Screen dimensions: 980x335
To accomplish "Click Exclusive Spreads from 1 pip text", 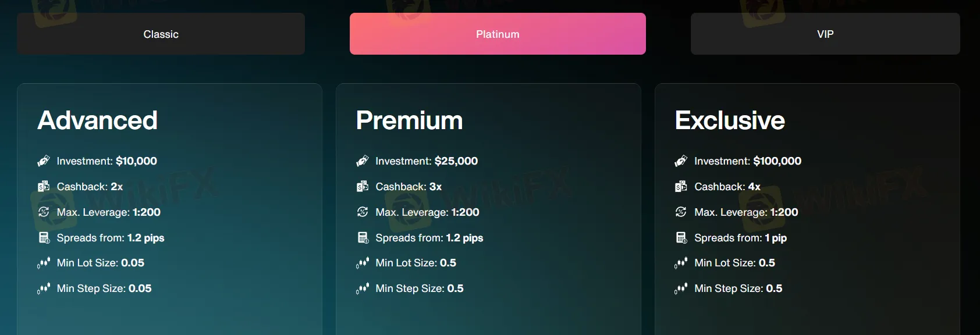I will point(740,238).
